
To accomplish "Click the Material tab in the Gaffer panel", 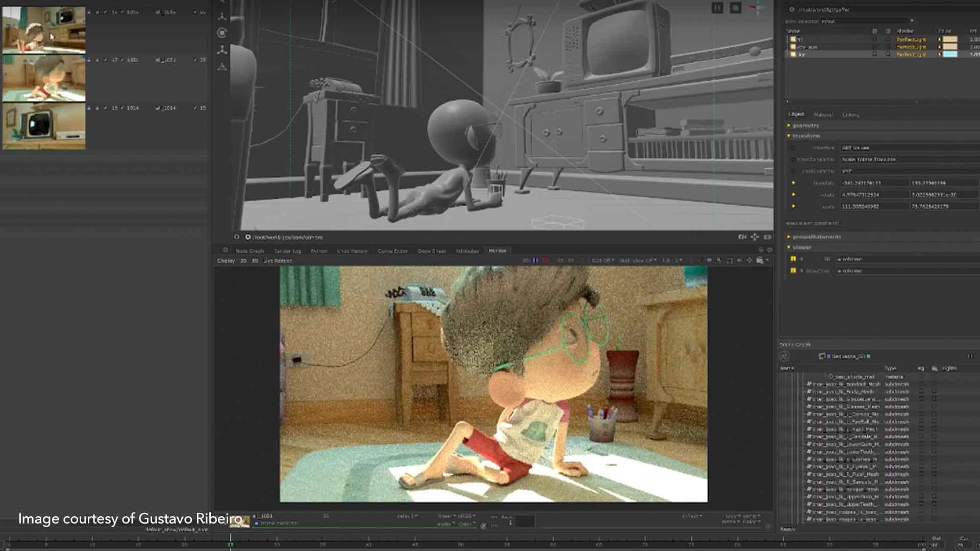I will [823, 115].
